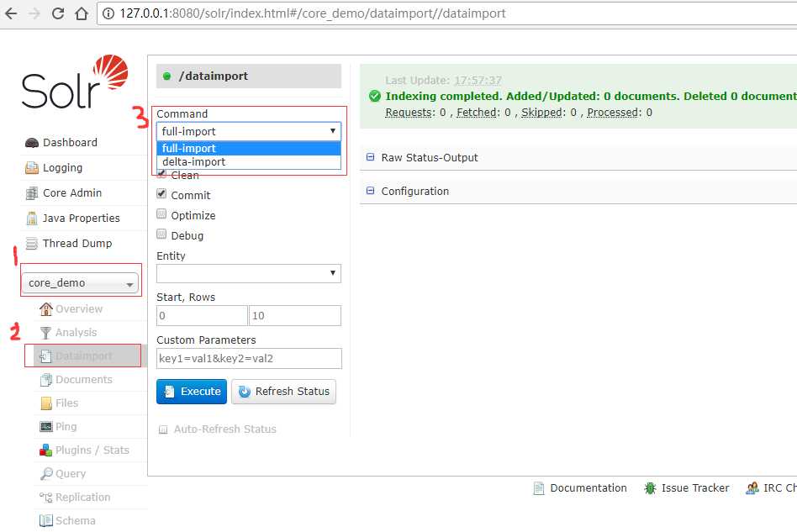The image size is (797, 532).
Task: Click the Overview house icon
Action: coord(46,309)
